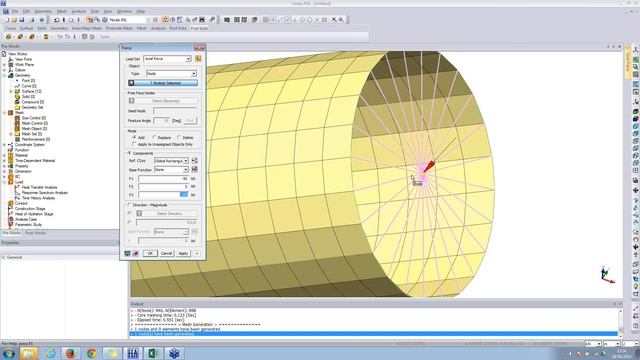Image resolution: width=640 pixels, height=360 pixels.
Task: Click the F3 force value field
Action: point(163,195)
